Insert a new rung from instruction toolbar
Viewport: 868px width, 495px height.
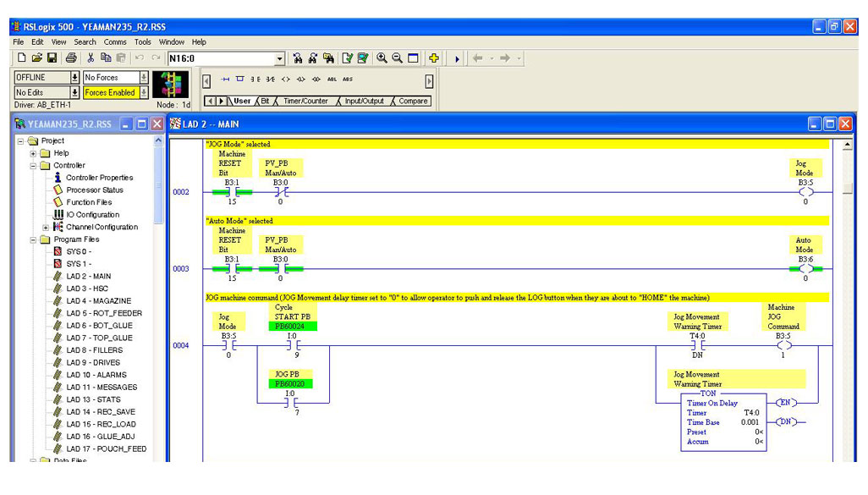(x=225, y=79)
